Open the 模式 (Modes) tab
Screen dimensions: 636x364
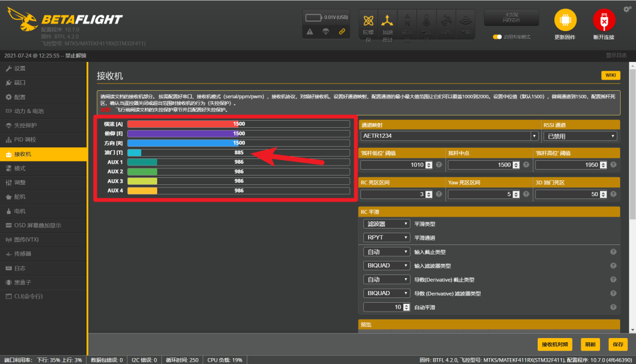click(43, 168)
